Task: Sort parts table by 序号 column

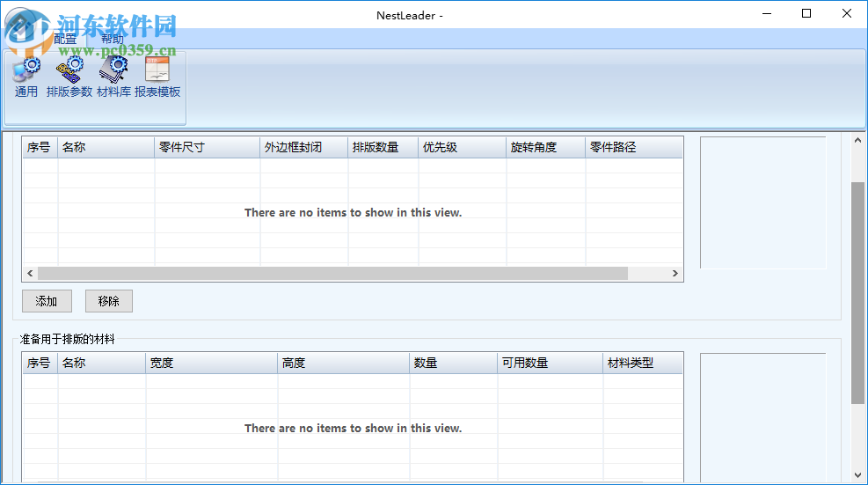Action: click(40, 148)
